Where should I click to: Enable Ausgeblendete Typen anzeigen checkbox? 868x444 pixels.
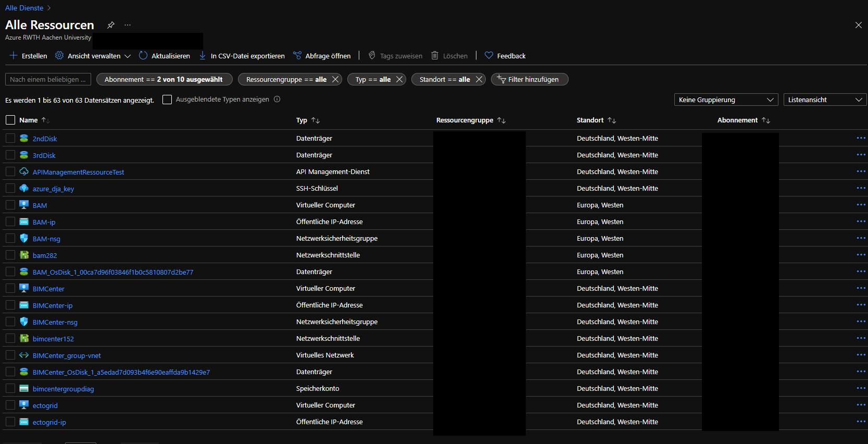(167, 100)
